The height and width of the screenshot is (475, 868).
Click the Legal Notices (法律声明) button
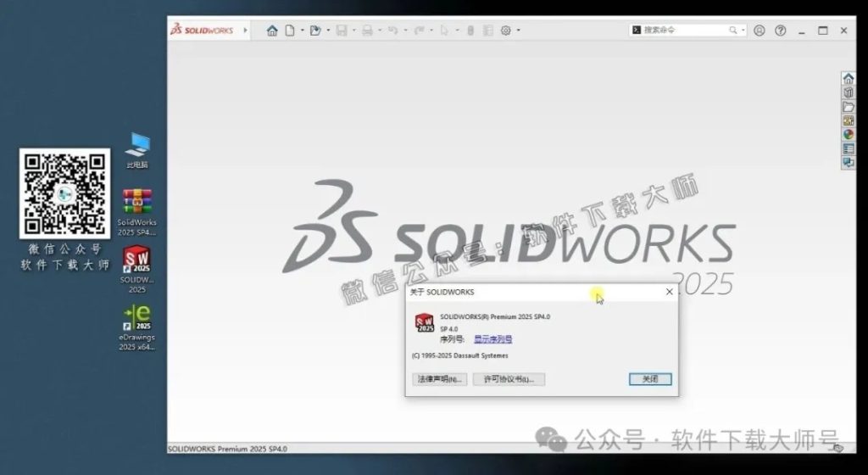pyautogui.click(x=440, y=379)
